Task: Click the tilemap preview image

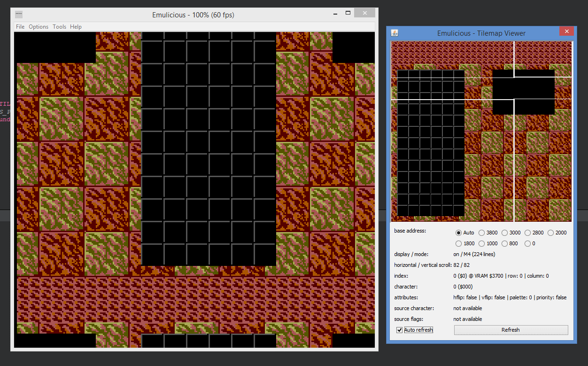Action: pos(481,132)
